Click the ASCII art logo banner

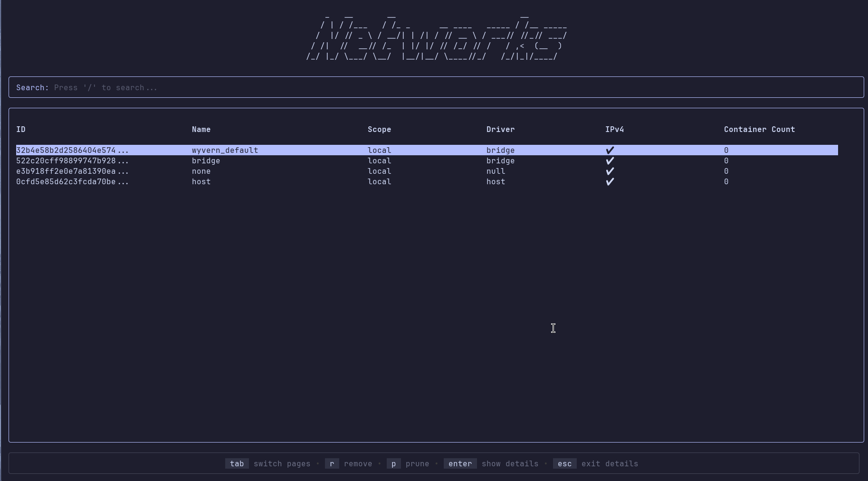pos(434,38)
